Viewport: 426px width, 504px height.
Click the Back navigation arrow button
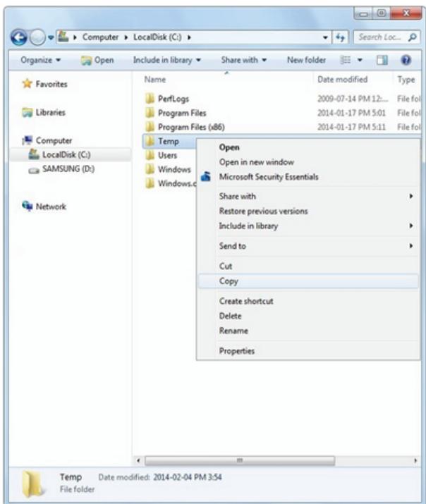[x=19, y=37]
